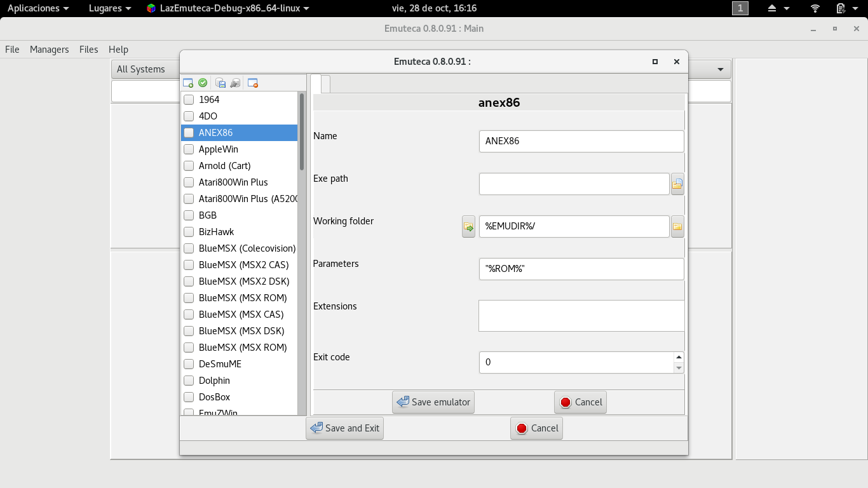Toggle the BGB checkbox
Viewport: 868px width, 488px height.
click(x=189, y=215)
